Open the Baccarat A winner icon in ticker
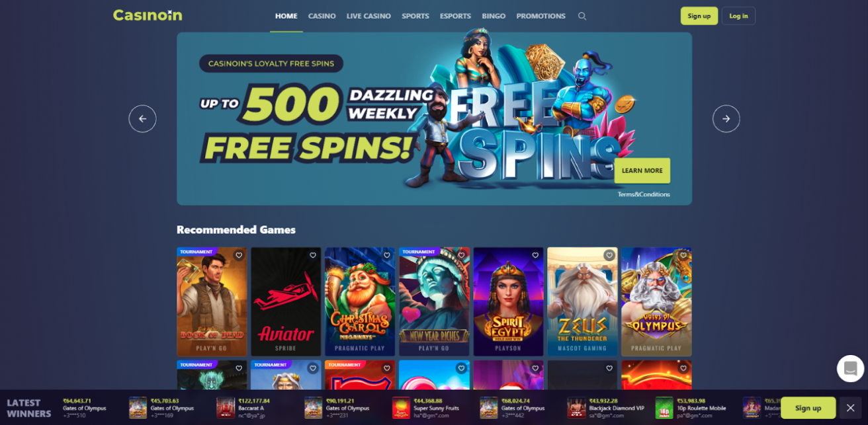The height and width of the screenshot is (425, 868). [226, 408]
